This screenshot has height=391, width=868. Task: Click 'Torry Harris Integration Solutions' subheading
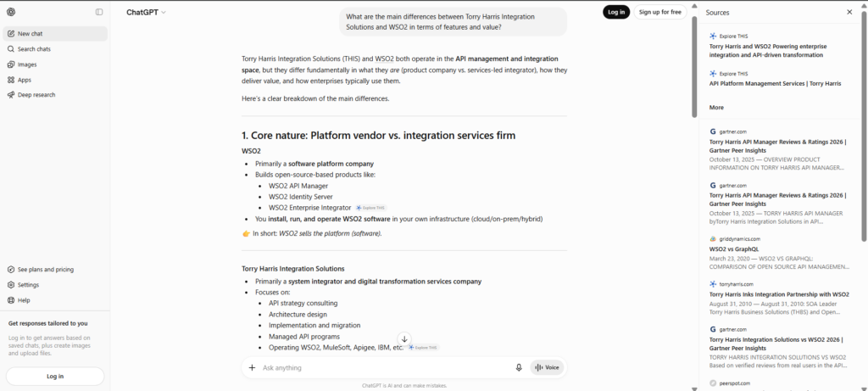pyautogui.click(x=292, y=269)
